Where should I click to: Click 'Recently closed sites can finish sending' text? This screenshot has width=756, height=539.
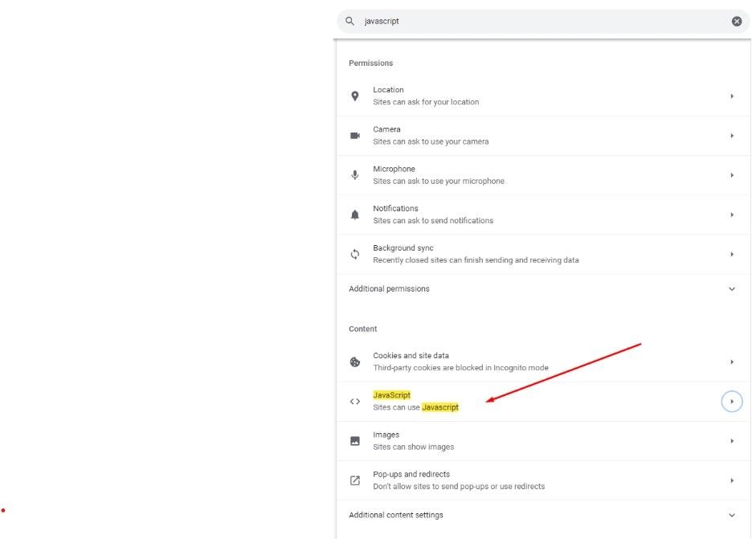[x=476, y=259]
